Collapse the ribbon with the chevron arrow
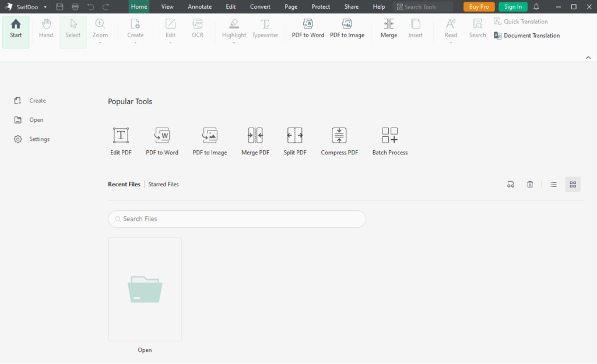 click(x=588, y=58)
